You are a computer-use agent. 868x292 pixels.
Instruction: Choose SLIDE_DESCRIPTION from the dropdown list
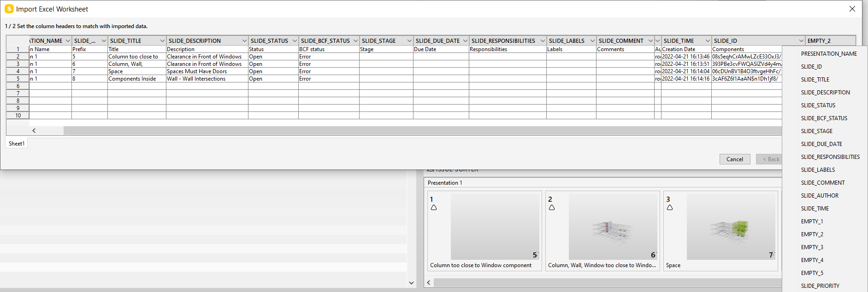(825, 93)
